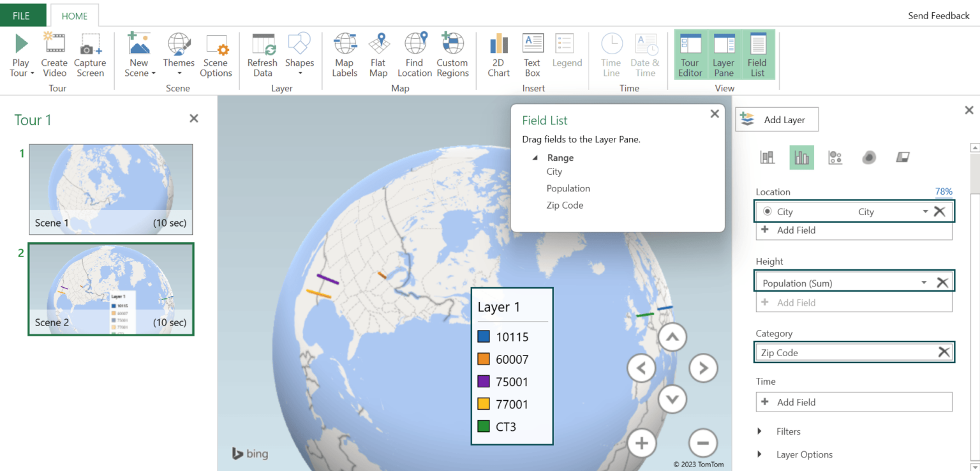Insert a 2D Chart from the ribbon

(498, 54)
